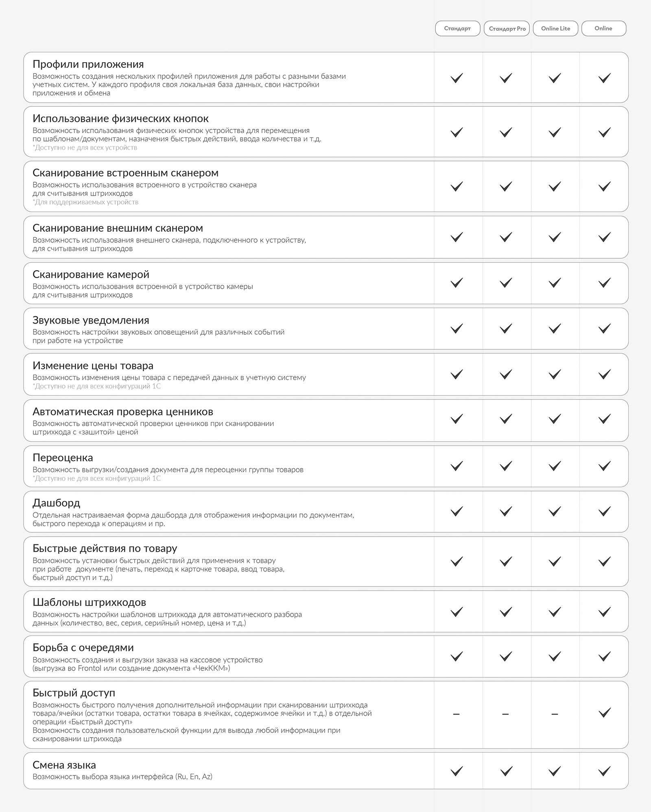Click Стандарт checkmark for Профили приложения
This screenshot has height=812, width=651.
[457, 78]
